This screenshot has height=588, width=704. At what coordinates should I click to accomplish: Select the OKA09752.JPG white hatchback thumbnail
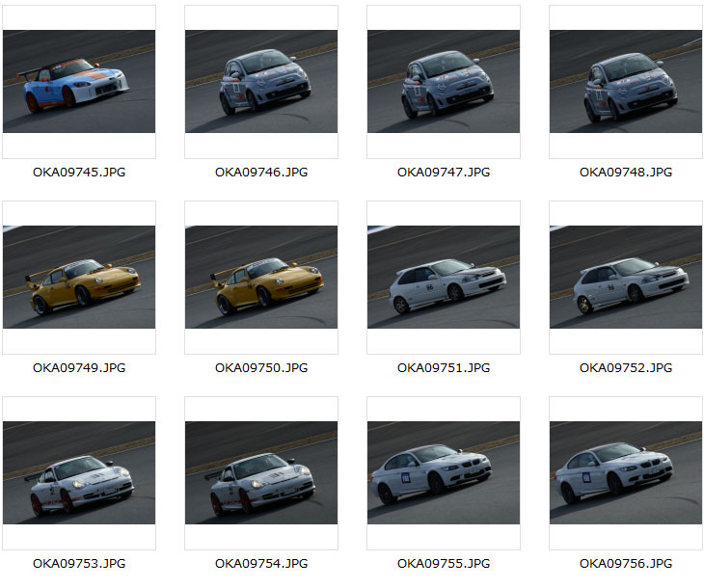[x=626, y=277]
